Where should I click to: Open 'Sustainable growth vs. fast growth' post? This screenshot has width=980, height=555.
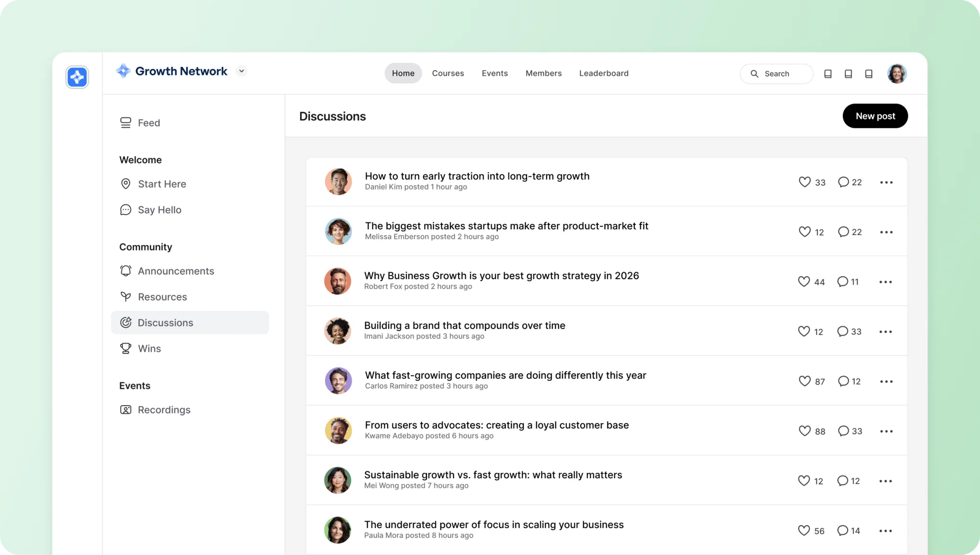click(x=493, y=475)
